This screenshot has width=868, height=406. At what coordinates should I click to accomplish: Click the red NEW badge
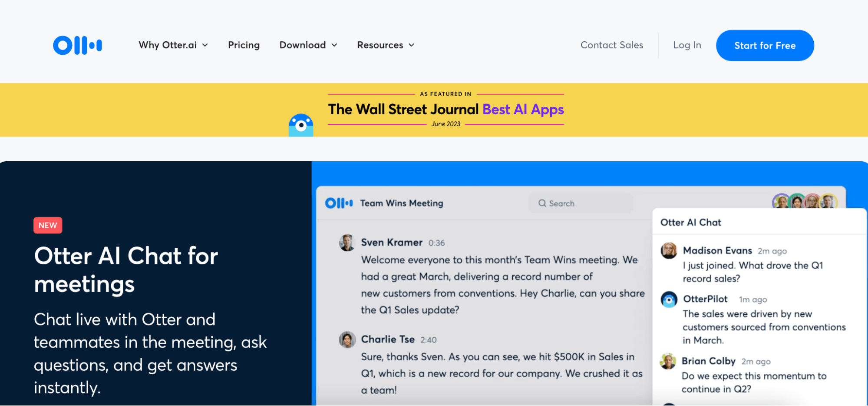tap(48, 225)
